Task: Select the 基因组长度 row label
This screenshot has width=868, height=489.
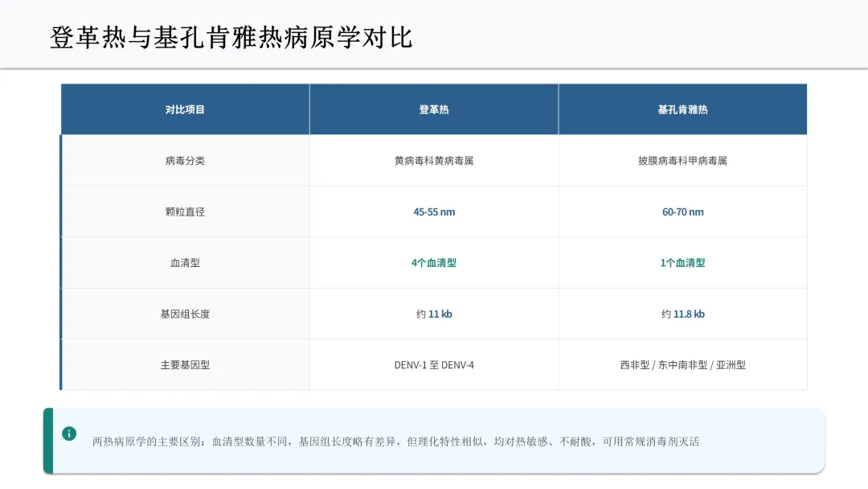Action: coord(185,314)
